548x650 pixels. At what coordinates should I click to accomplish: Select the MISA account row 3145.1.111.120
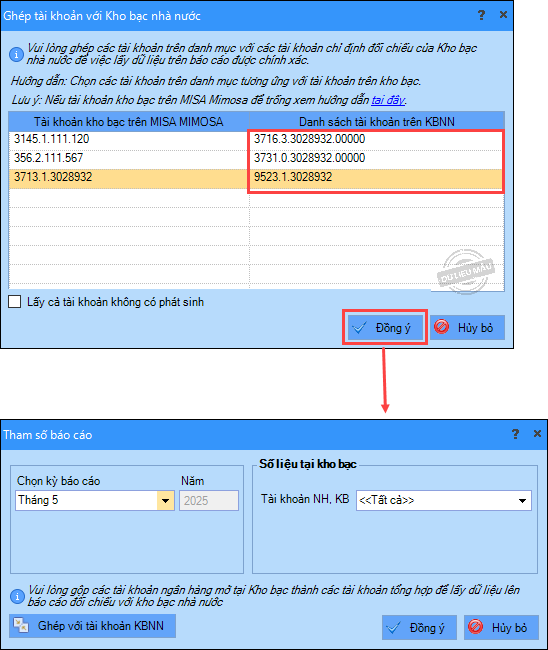129,139
